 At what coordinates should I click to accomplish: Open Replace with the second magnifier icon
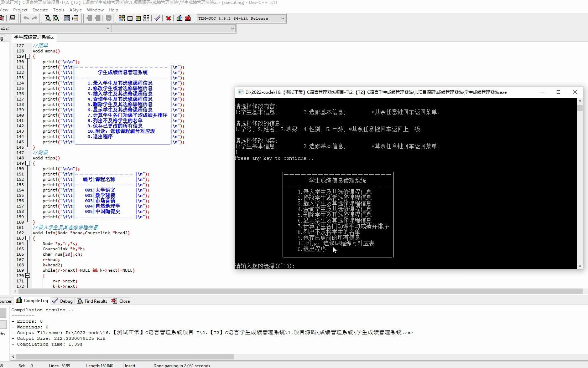point(56,18)
